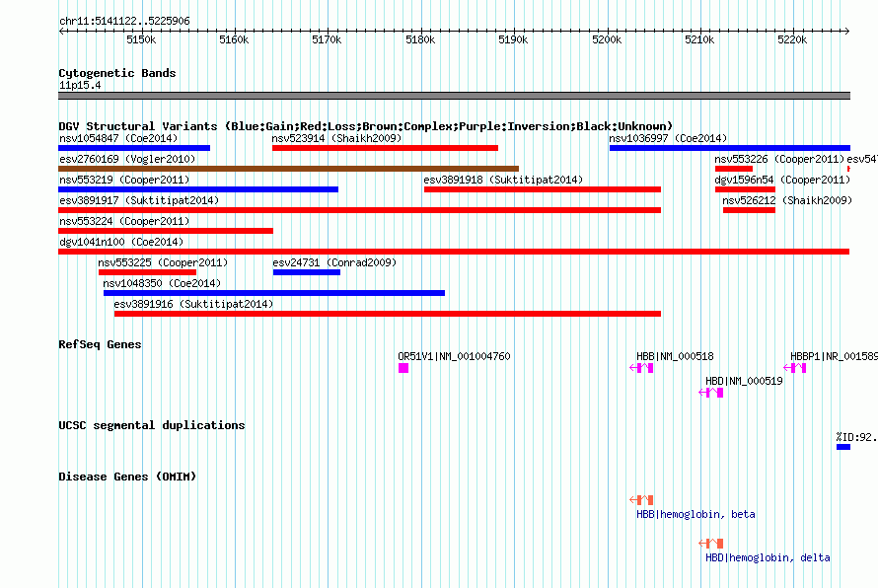Viewport: 878px width, 588px height.
Task: Click the esv24731 (Conrad2009) label
Action: [334, 262]
